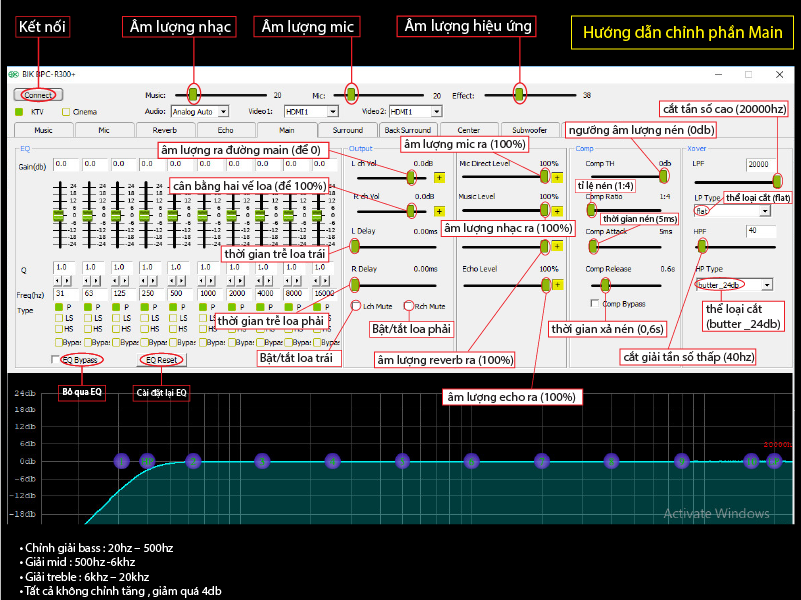Toggle the Comp Bypass checkbox
This screenshot has width=801, height=600.
click(595, 304)
